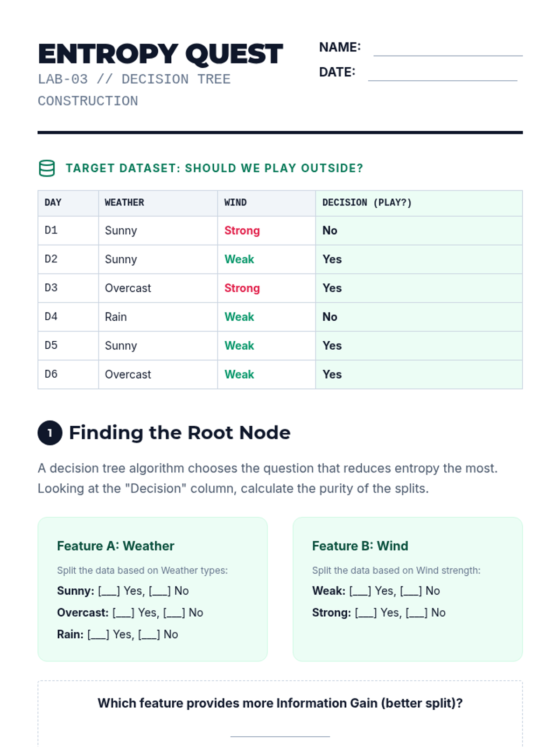Click the Rain weather cell in row D4
This screenshot has width=560, height=747.
click(116, 317)
